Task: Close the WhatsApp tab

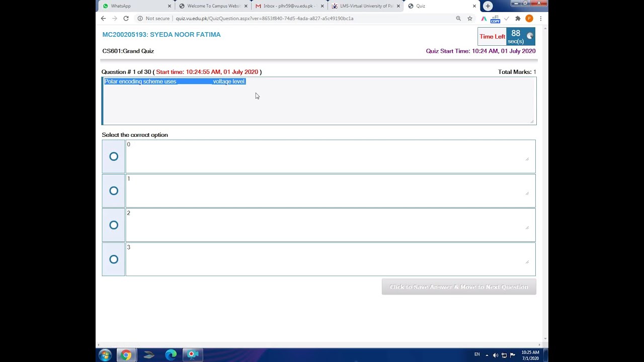Action: [170, 6]
